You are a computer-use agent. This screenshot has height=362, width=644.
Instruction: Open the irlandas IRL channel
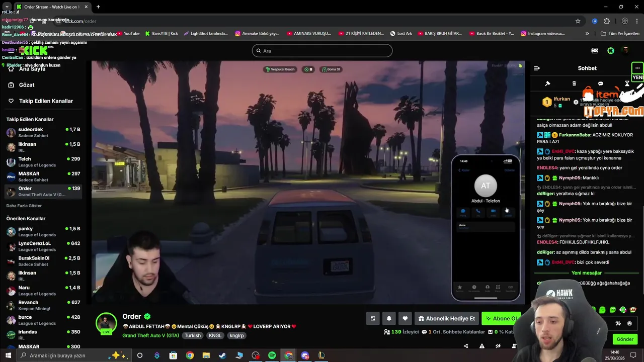pos(43,335)
